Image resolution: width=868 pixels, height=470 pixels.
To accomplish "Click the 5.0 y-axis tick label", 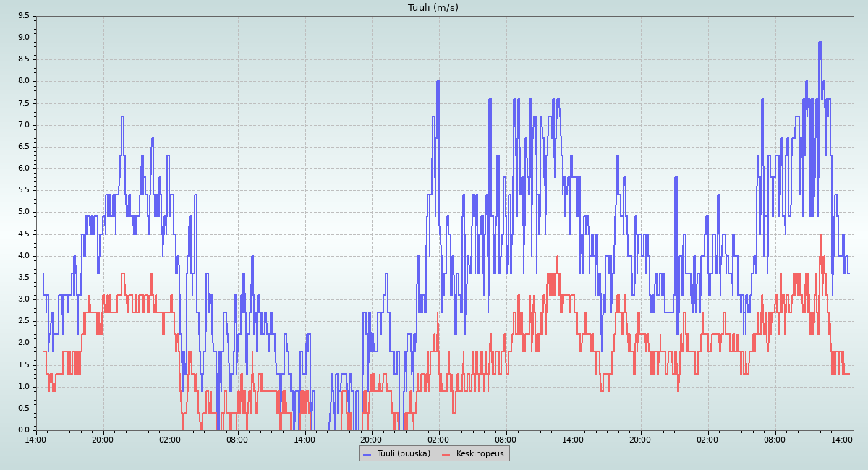I will (24, 212).
